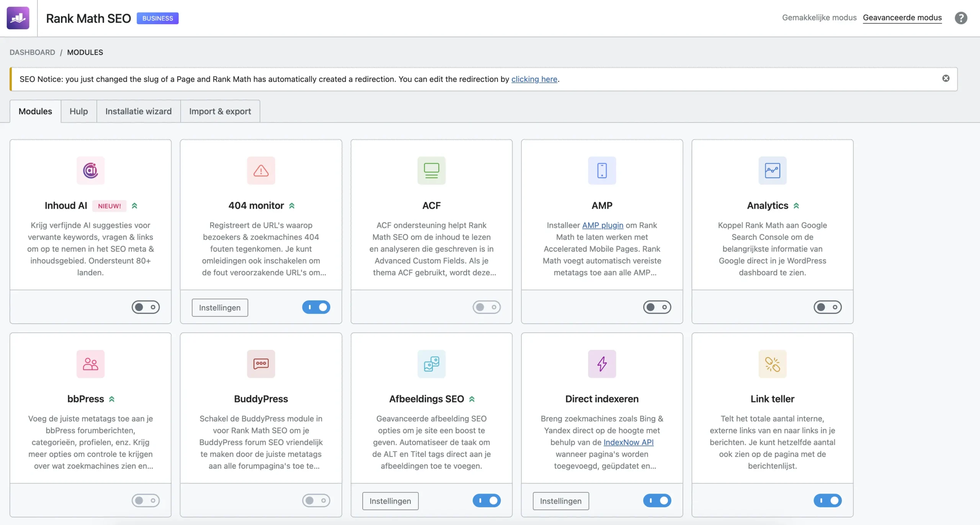Click the upgrade chevron beside Analytics title
This screenshot has width=980, height=525.
[796, 206]
